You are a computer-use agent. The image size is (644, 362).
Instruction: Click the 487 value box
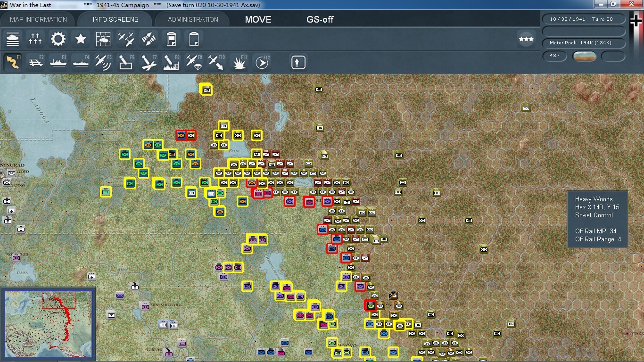tap(555, 56)
